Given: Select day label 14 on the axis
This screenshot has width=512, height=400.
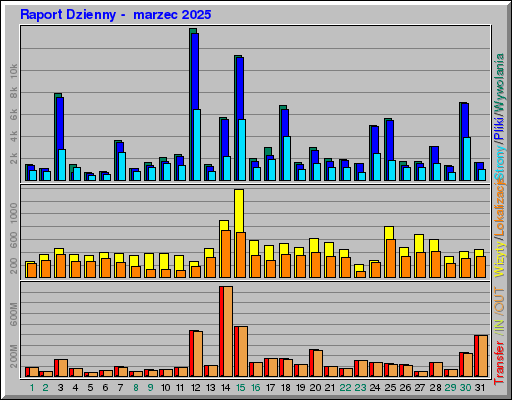Looking at the screenshot, I should tap(226, 388).
